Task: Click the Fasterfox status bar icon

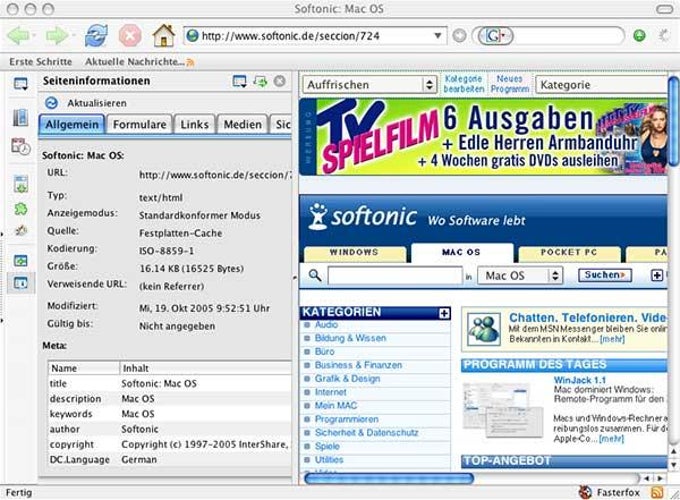Action: [x=585, y=492]
